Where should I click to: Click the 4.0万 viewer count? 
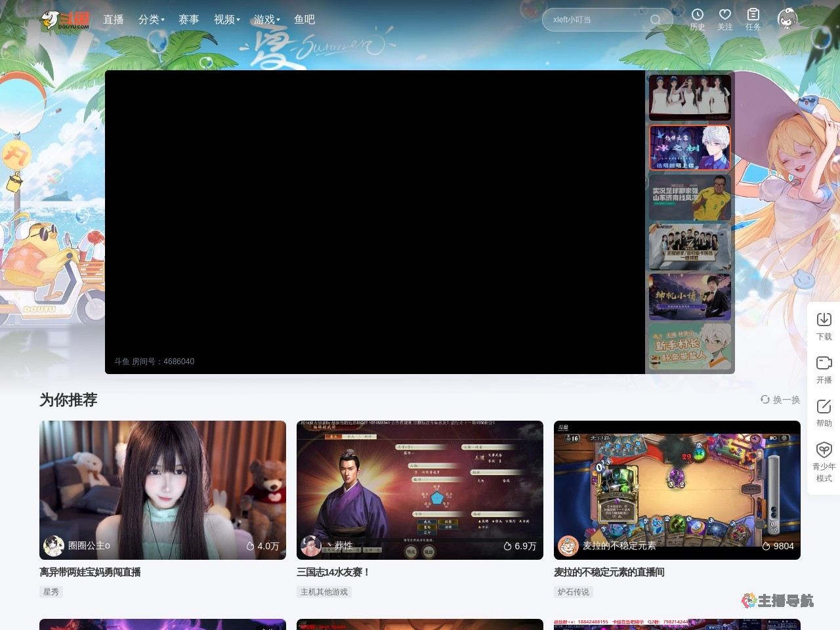pyautogui.click(x=263, y=546)
